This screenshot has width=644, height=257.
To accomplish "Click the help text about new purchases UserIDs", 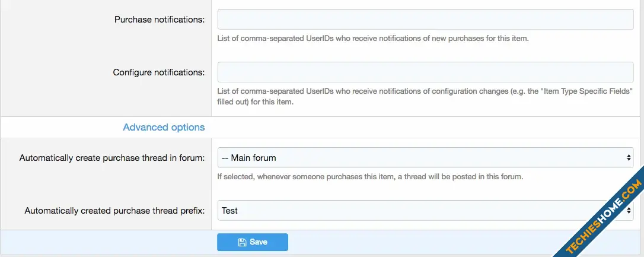I will click(373, 39).
